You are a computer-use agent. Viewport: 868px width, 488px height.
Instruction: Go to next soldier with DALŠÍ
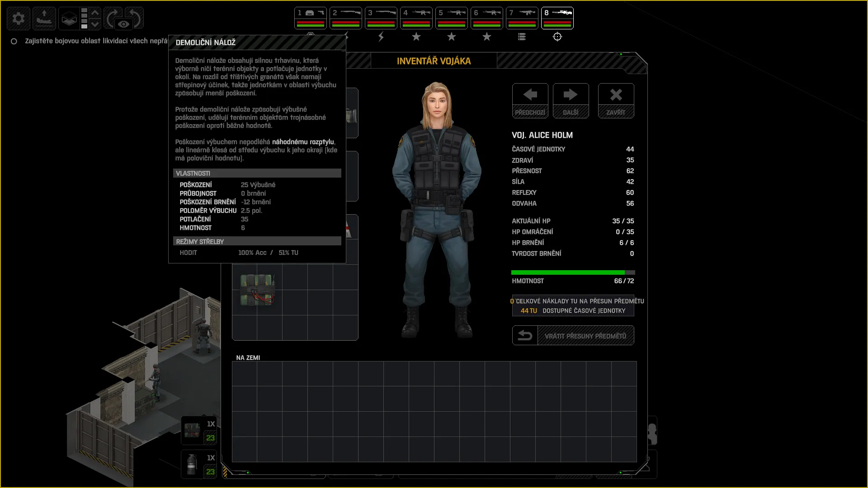coord(571,101)
